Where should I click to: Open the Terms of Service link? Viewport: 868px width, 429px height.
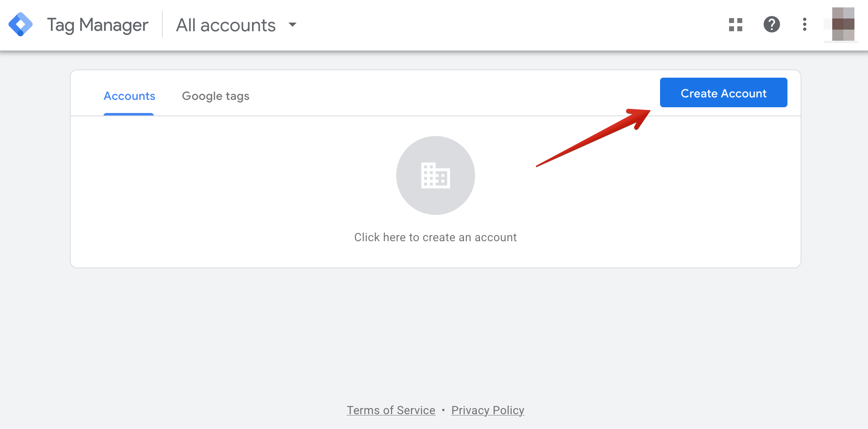[391, 410]
